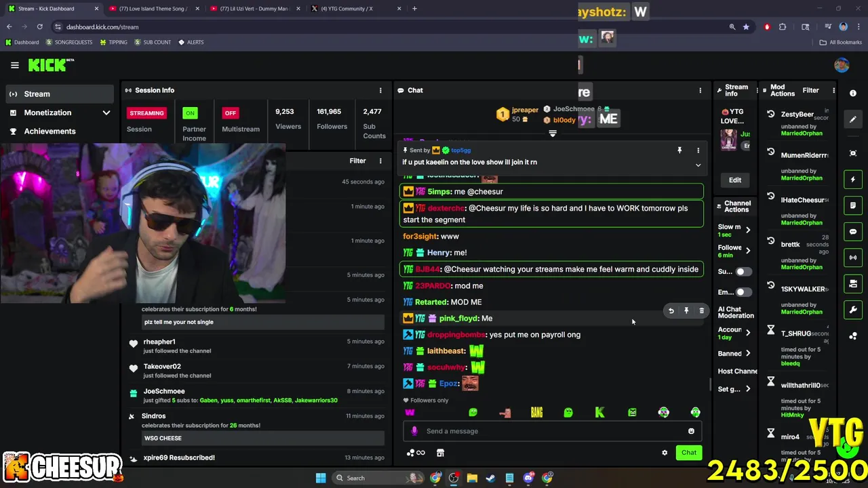868x488 pixels.
Task: Open the hamburger menu beside Kick logo
Action: pos(15,65)
